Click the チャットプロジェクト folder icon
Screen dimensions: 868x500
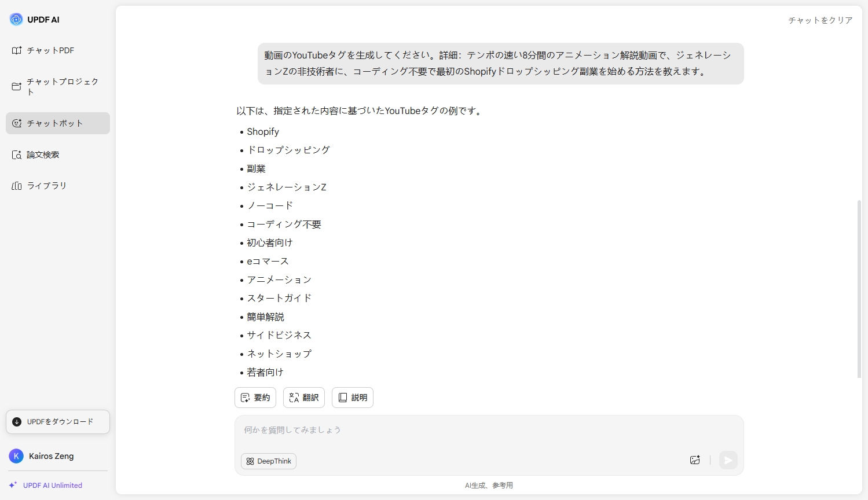pyautogui.click(x=17, y=87)
